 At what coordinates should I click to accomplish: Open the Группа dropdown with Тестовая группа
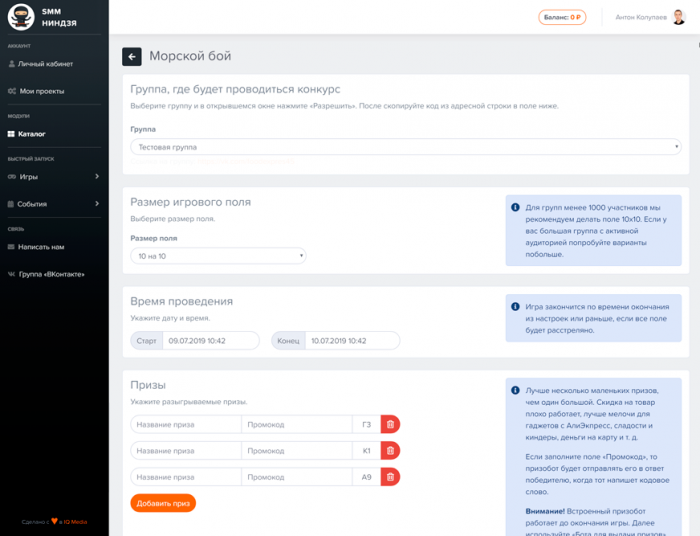coord(405,147)
